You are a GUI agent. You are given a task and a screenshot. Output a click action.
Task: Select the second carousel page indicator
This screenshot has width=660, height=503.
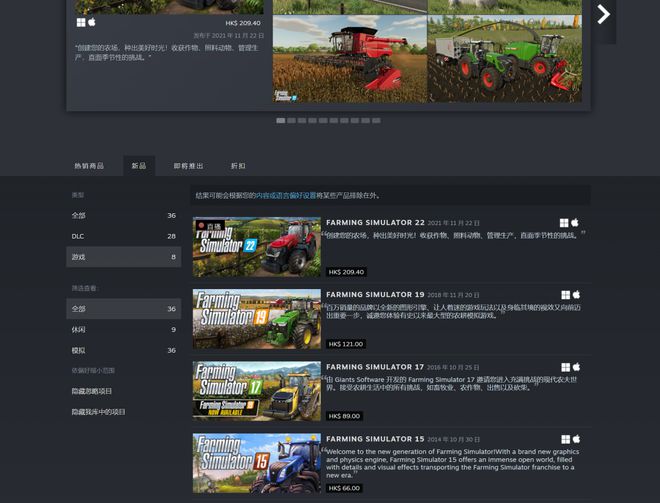coord(291,120)
